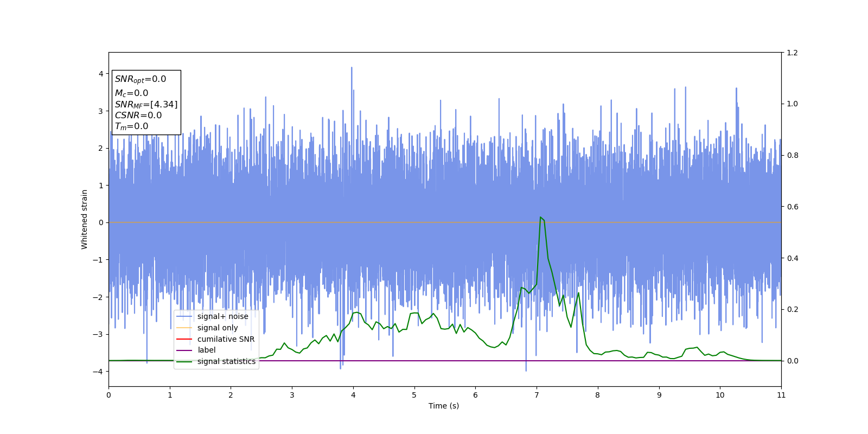Click x-axis tick label 11

coord(781,395)
